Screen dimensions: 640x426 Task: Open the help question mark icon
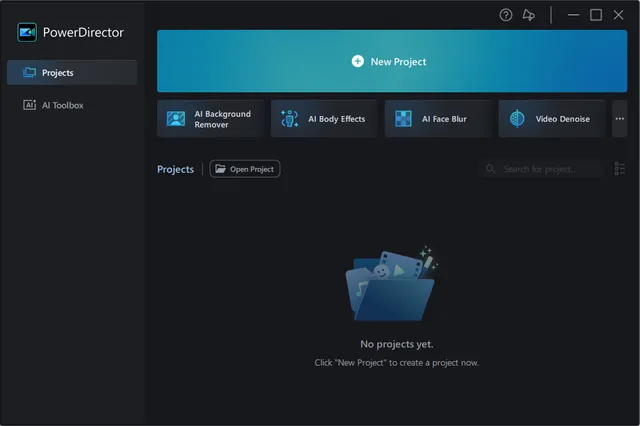point(506,15)
